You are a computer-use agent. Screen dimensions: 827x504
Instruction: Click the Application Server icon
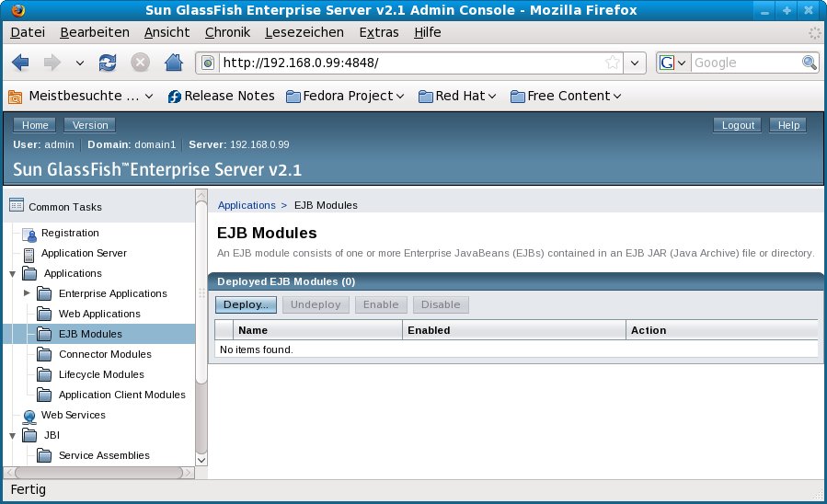[29, 254]
